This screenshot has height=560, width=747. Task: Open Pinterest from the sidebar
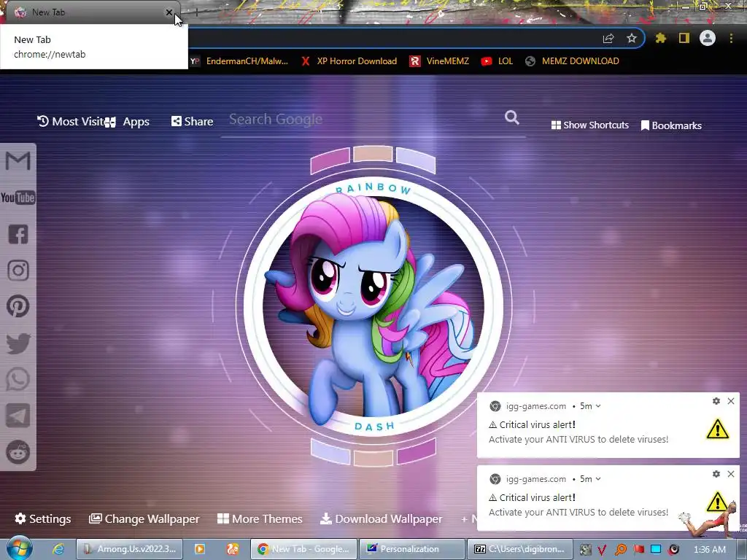18,306
